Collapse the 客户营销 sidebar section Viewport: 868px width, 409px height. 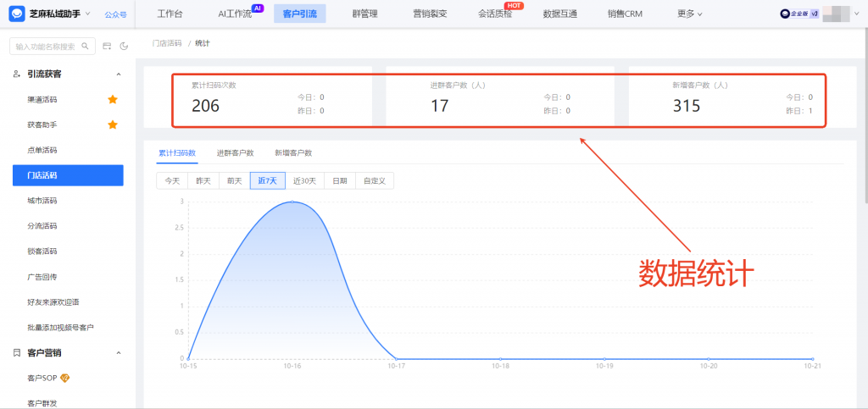[x=118, y=352]
